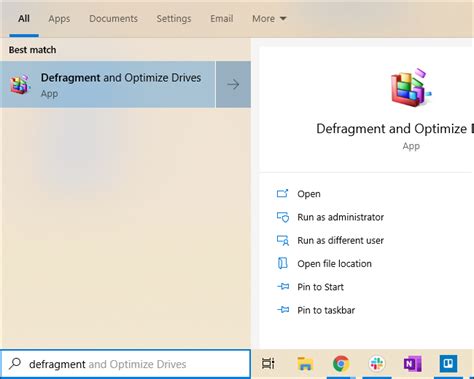Screen dimensions: 474x379
Task: Click the magnifier icon in the search box
Action: [x=15, y=364]
